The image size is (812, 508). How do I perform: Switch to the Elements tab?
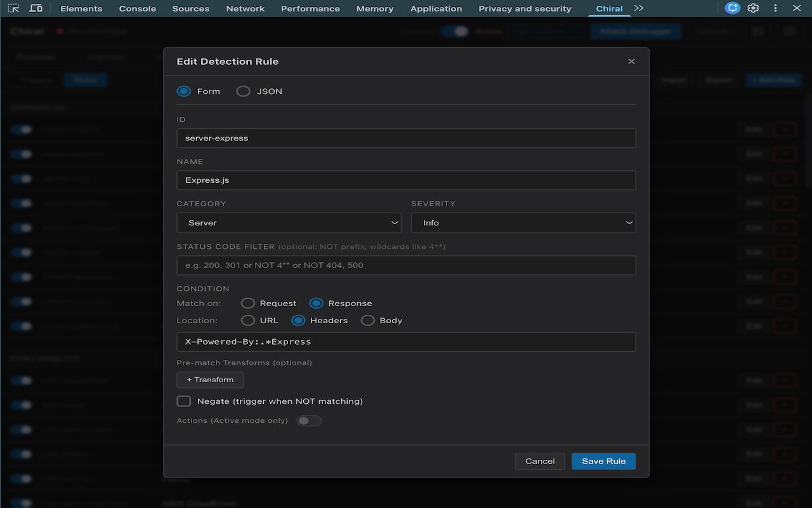[x=81, y=8]
